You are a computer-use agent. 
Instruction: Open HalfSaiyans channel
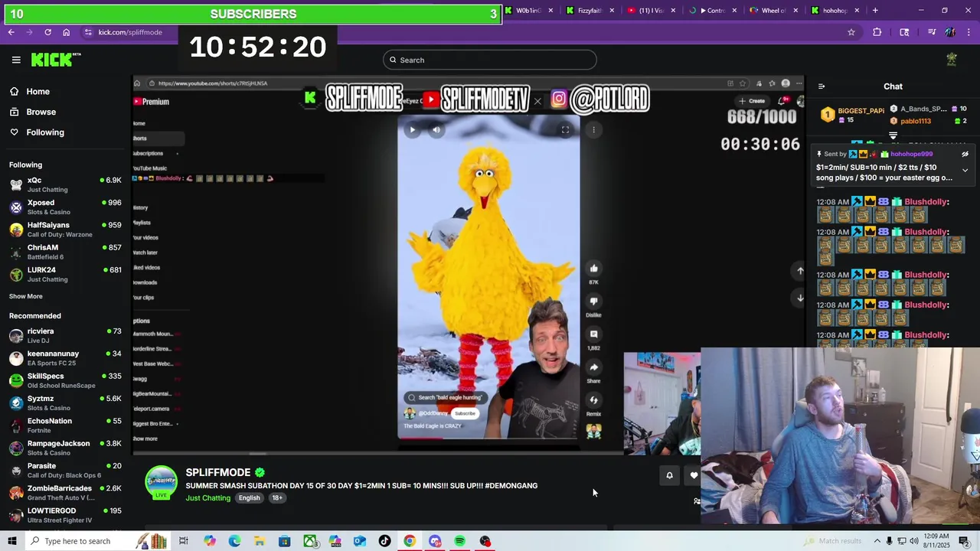click(65, 230)
